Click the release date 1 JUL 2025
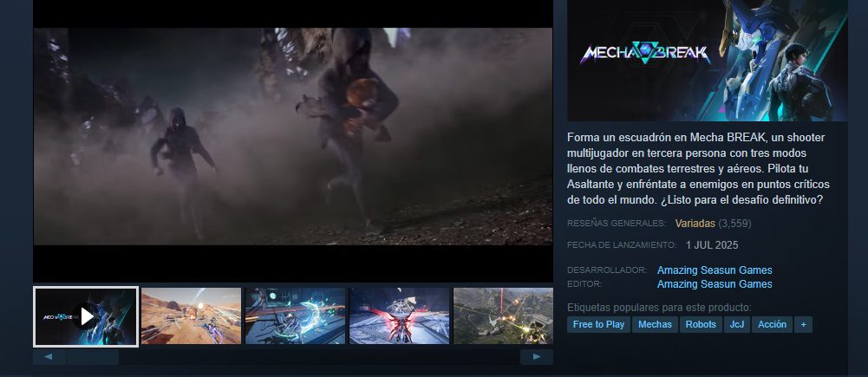 pos(712,245)
